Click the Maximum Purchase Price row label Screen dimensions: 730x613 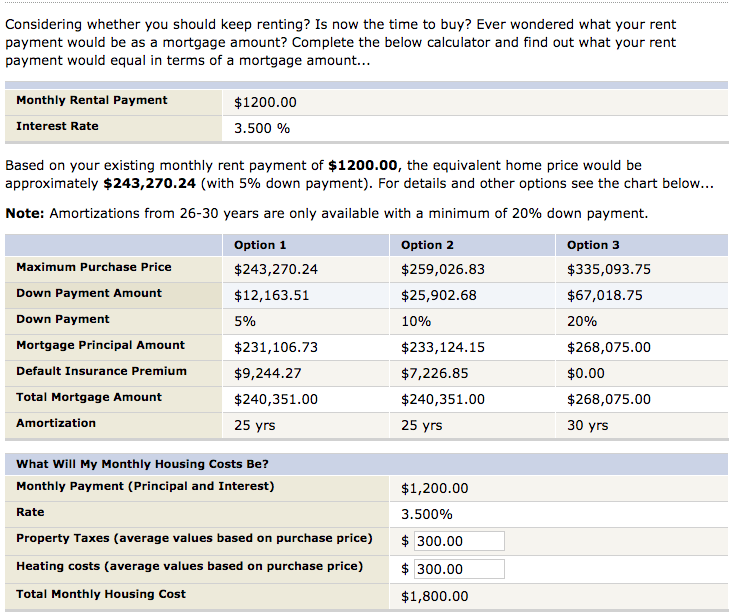click(94, 267)
